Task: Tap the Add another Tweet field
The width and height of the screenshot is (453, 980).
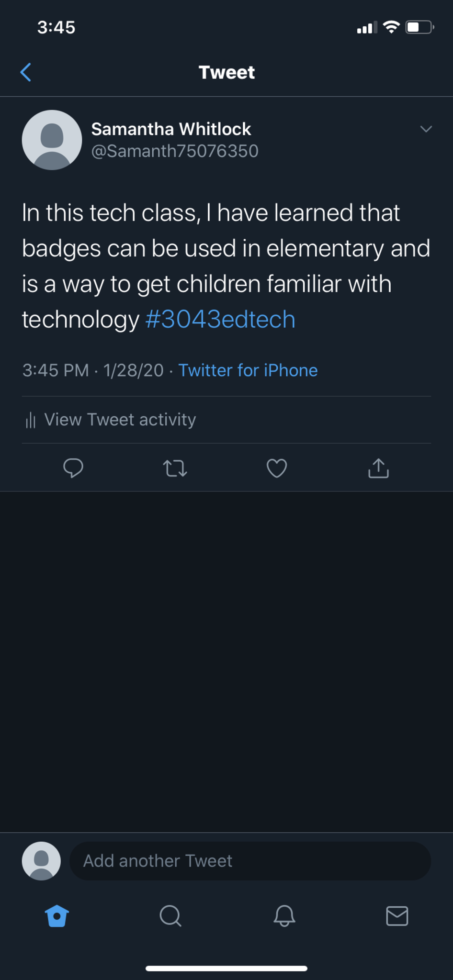Action: pos(250,861)
